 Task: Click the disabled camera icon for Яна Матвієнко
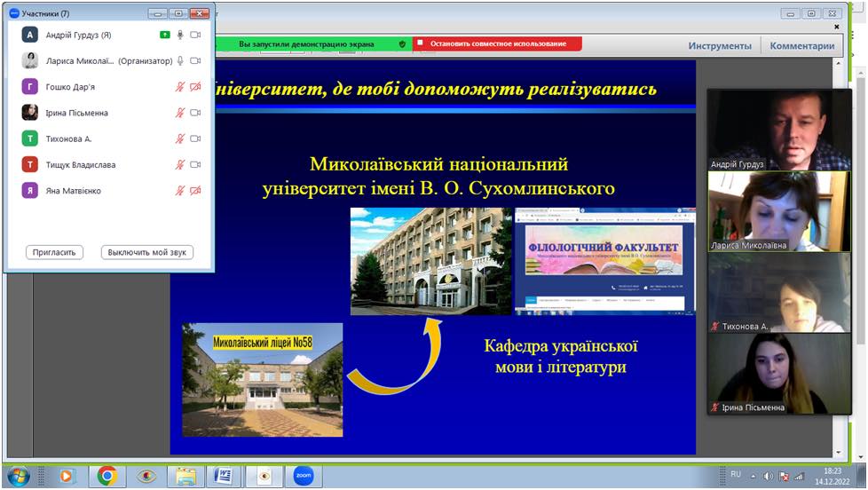tap(195, 190)
